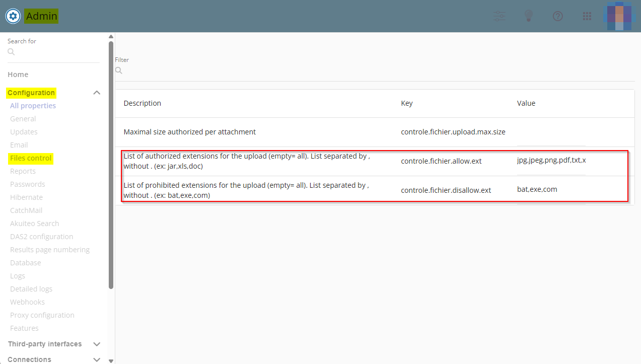The image size is (641, 364).
Task: Click the sidebar search magnifier icon
Action: [11, 52]
